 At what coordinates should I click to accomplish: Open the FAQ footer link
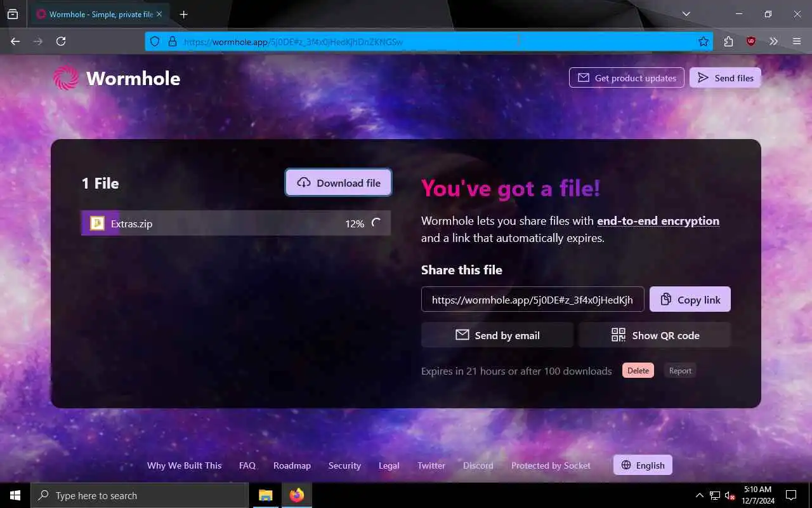(x=247, y=465)
